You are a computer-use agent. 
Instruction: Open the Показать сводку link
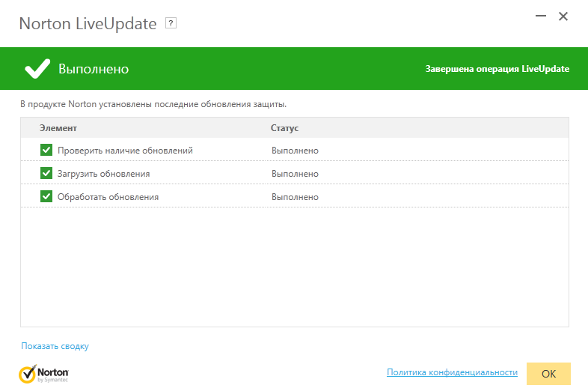coord(55,346)
